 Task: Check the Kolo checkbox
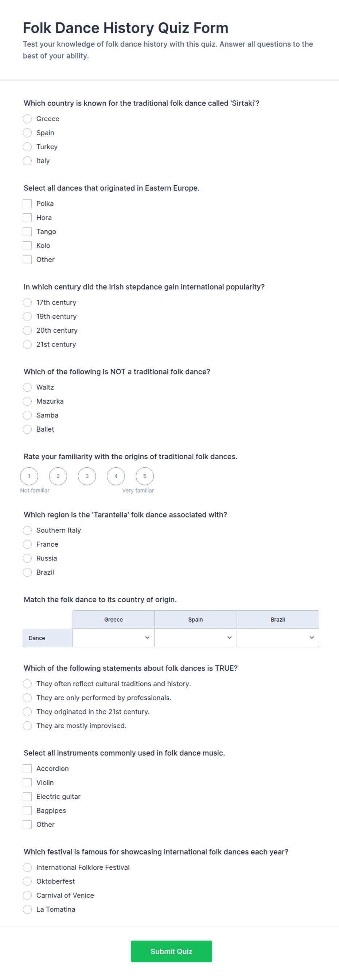[27, 245]
